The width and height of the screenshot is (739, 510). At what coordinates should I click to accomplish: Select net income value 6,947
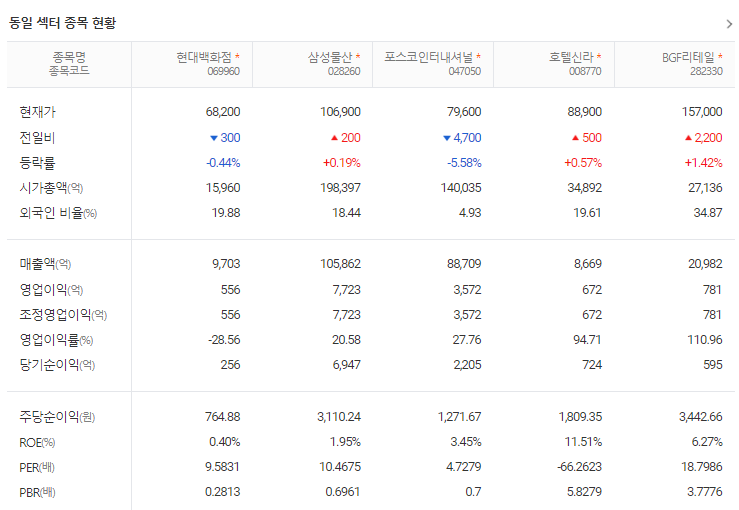tap(346, 365)
